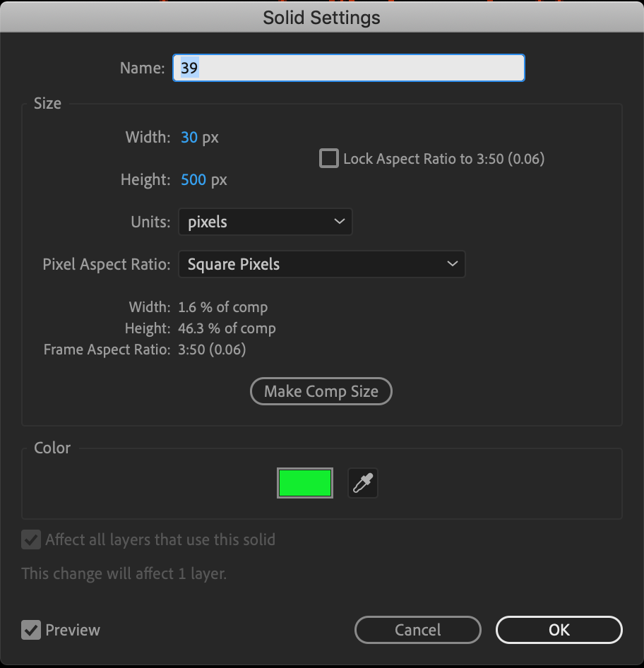This screenshot has width=644, height=668.
Task: Click the OK pill-shaped button on the right
Action: pos(559,630)
